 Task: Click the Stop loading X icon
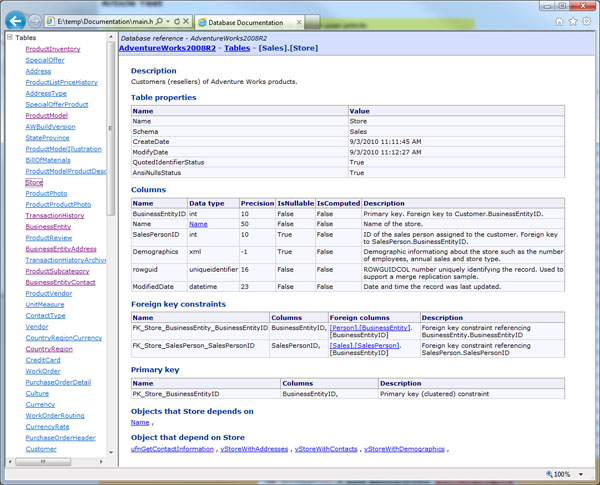tap(188, 20)
